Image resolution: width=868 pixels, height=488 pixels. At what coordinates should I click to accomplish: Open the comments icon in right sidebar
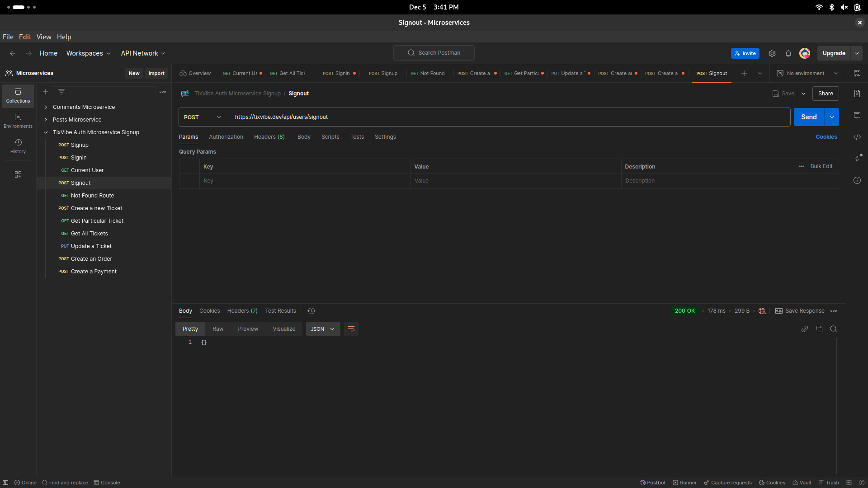click(x=857, y=115)
